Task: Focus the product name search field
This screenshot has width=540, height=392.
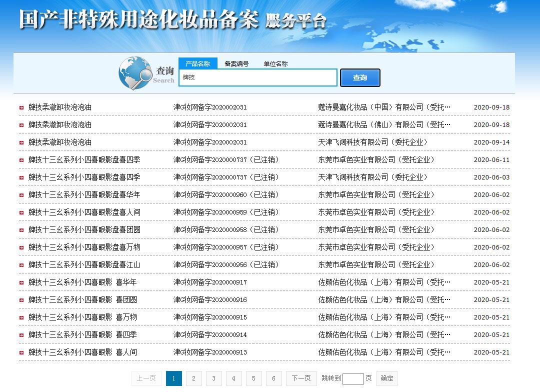Action: coord(257,77)
